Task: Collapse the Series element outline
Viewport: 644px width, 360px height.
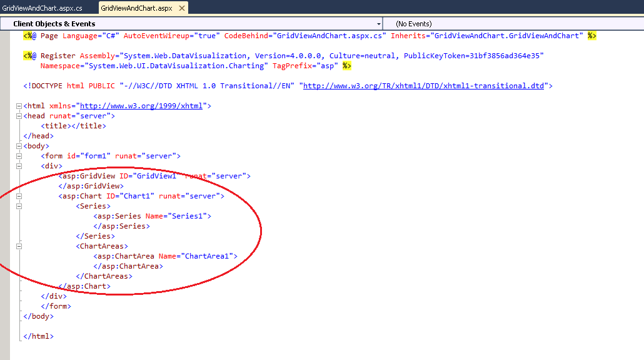Action: click(19, 206)
